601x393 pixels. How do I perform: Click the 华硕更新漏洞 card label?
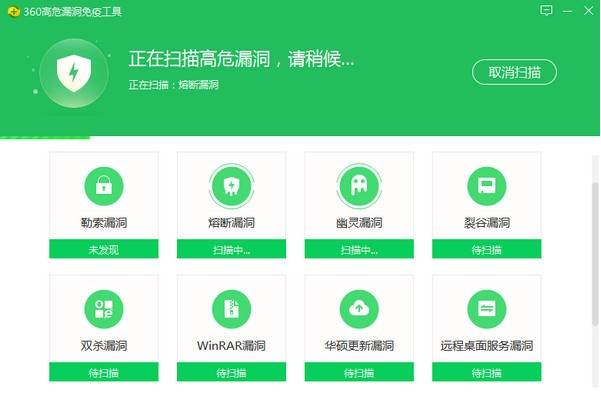(359, 346)
